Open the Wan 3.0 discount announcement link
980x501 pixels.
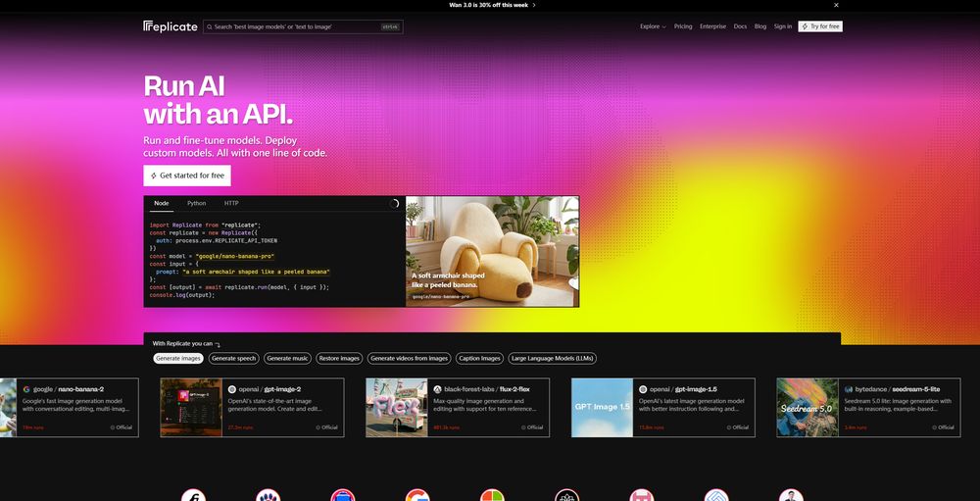click(x=492, y=5)
